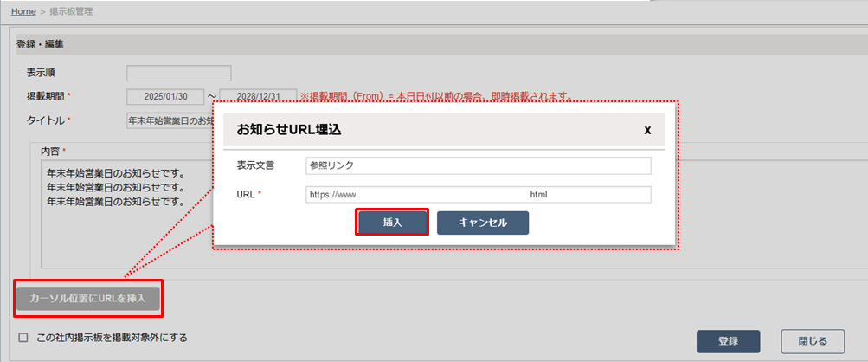Click the red 掲載期間 notice text
The height and width of the screenshot is (362, 868).
[437, 95]
